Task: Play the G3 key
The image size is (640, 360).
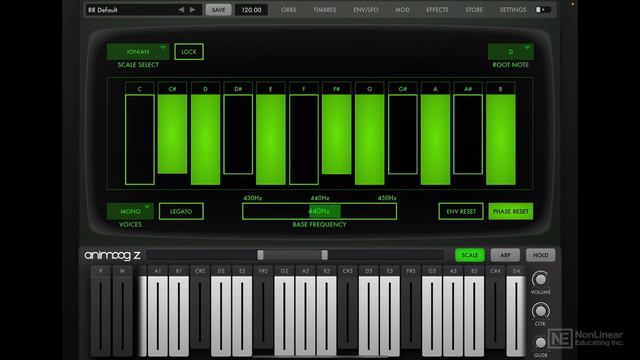Action: click(x=432, y=315)
